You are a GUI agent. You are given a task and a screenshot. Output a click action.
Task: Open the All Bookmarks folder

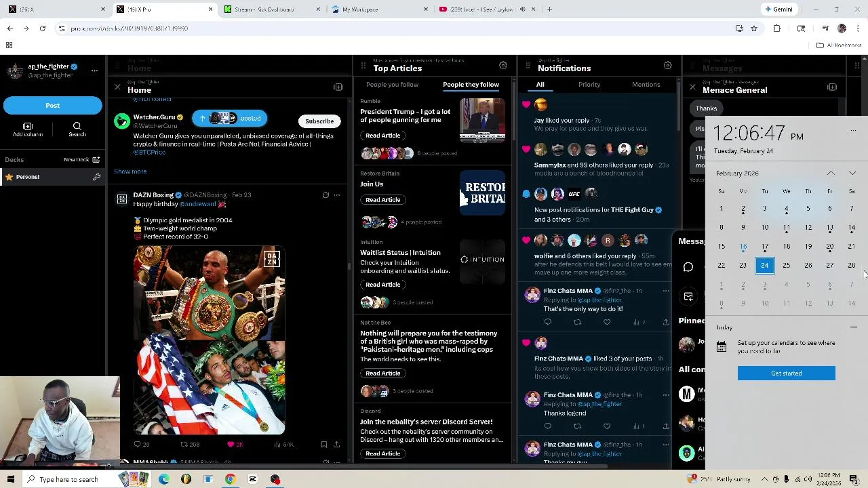(839, 45)
